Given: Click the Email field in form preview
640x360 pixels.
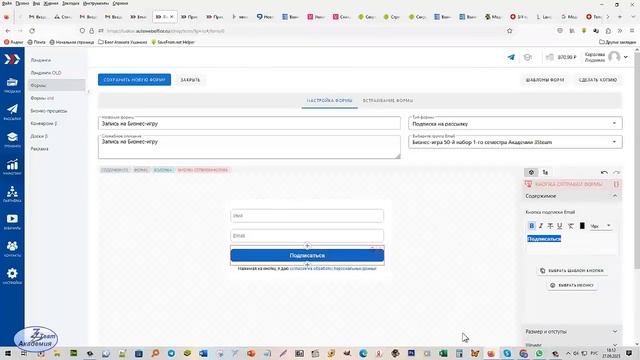Looking at the screenshot, I should click(x=307, y=236).
